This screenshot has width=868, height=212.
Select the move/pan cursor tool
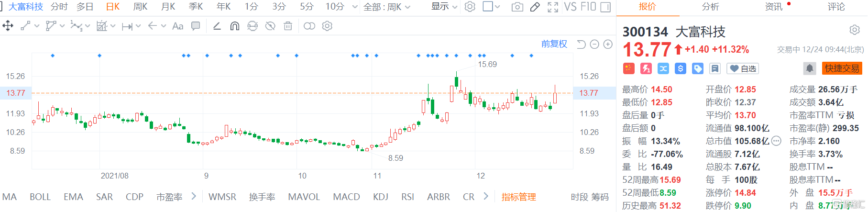coord(8,26)
